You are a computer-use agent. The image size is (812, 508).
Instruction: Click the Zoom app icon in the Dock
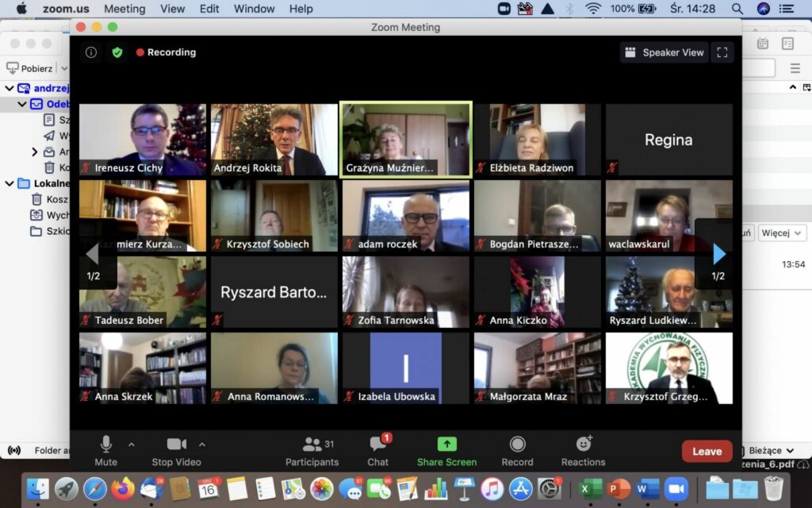tap(676, 489)
